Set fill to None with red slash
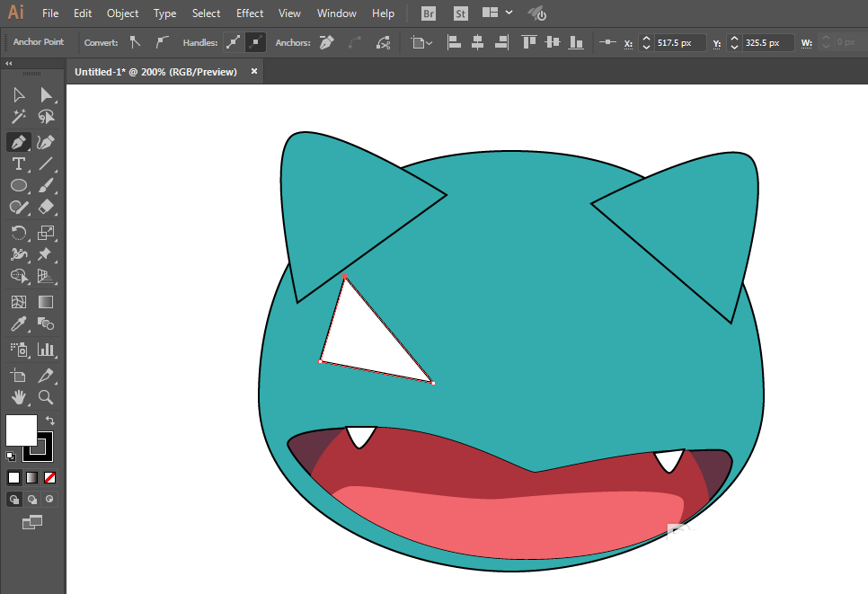The width and height of the screenshot is (868, 594). click(49, 477)
